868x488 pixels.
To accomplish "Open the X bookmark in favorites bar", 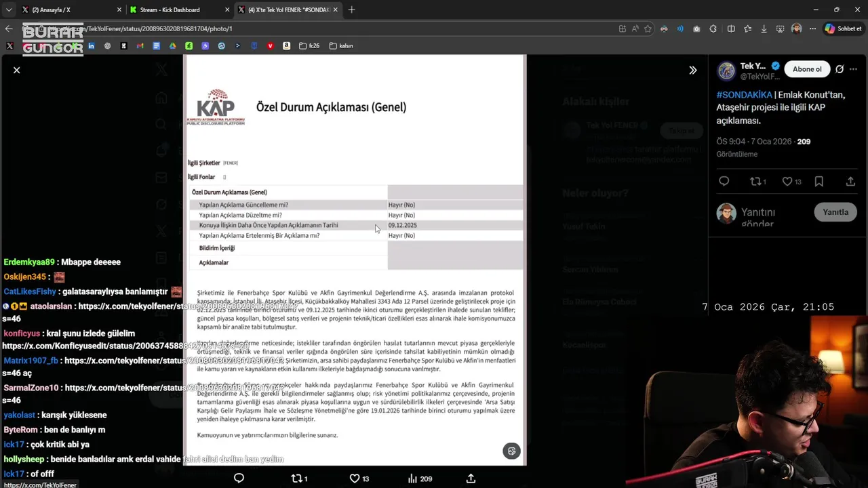I will [x=9, y=46].
